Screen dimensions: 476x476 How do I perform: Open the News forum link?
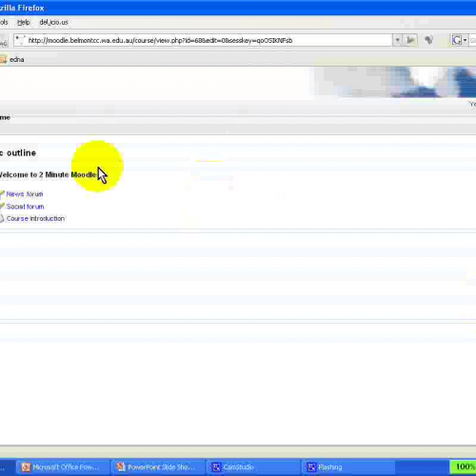[x=25, y=194]
